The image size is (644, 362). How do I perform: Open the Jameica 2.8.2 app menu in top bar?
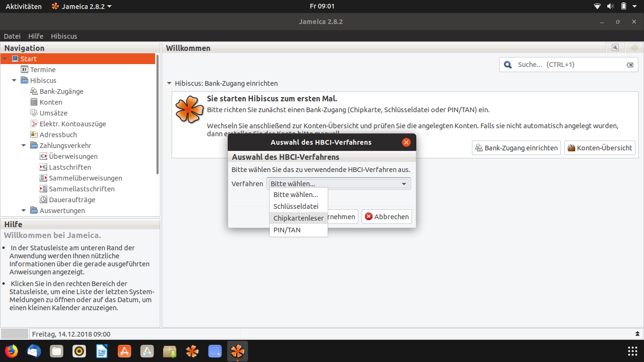82,6
